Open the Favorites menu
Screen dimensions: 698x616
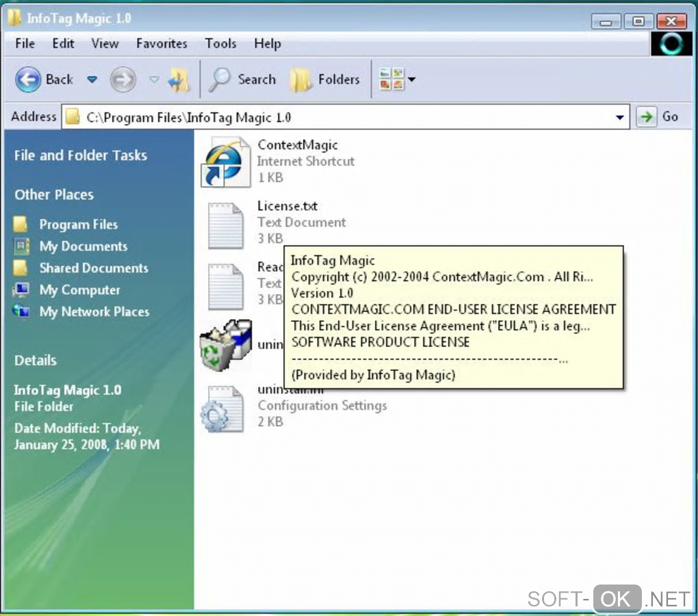click(x=161, y=44)
